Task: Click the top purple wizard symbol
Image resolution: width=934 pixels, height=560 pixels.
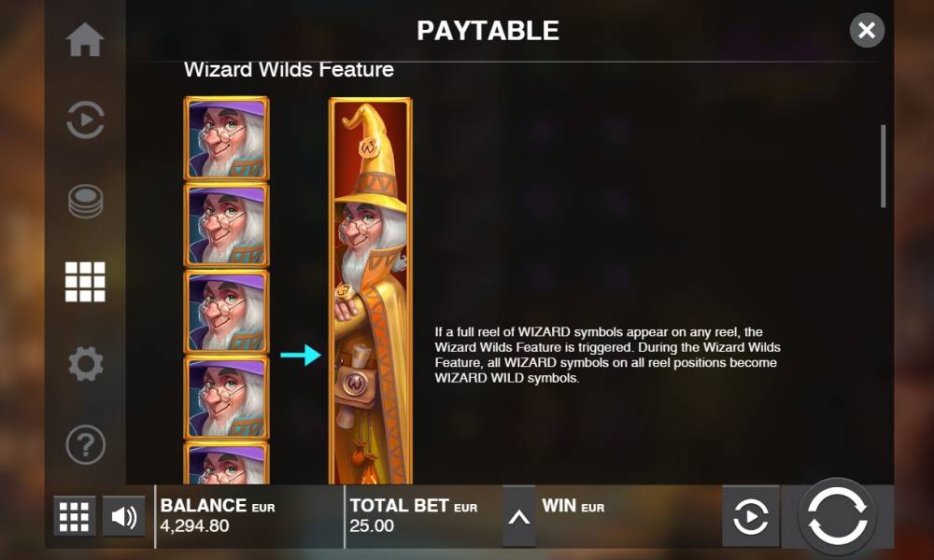Action: coord(226,138)
